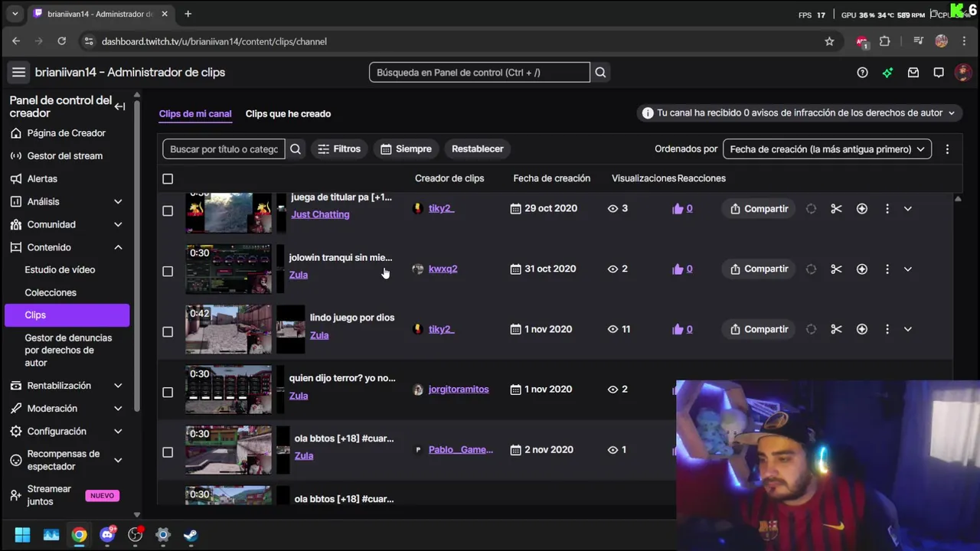Click thumbs-up reaction on 31 oct clip
This screenshot has height=551, width=980.
click(x=678, y=269)
